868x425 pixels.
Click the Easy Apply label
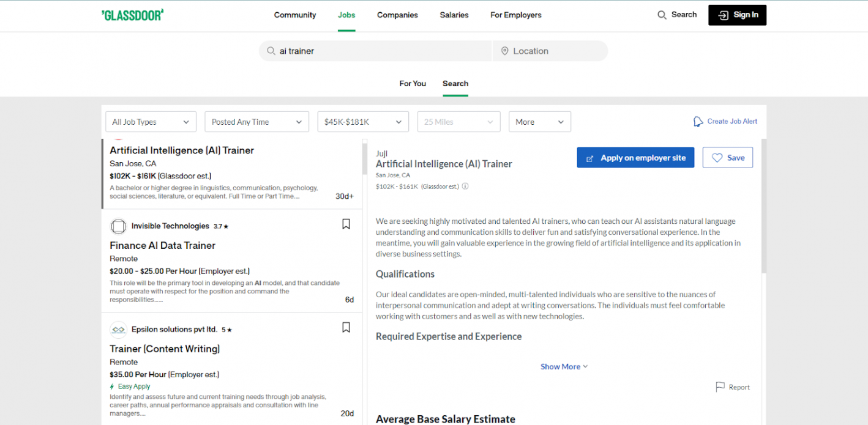coord(134,386)
